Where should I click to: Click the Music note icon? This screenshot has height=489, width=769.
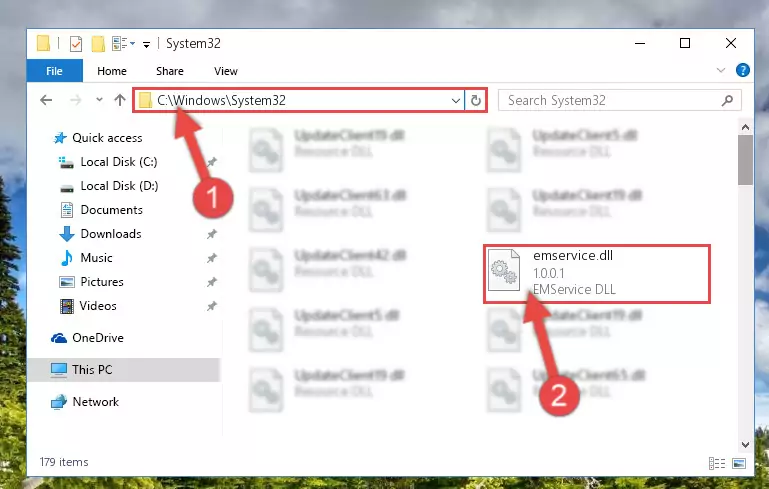(67, 258)
